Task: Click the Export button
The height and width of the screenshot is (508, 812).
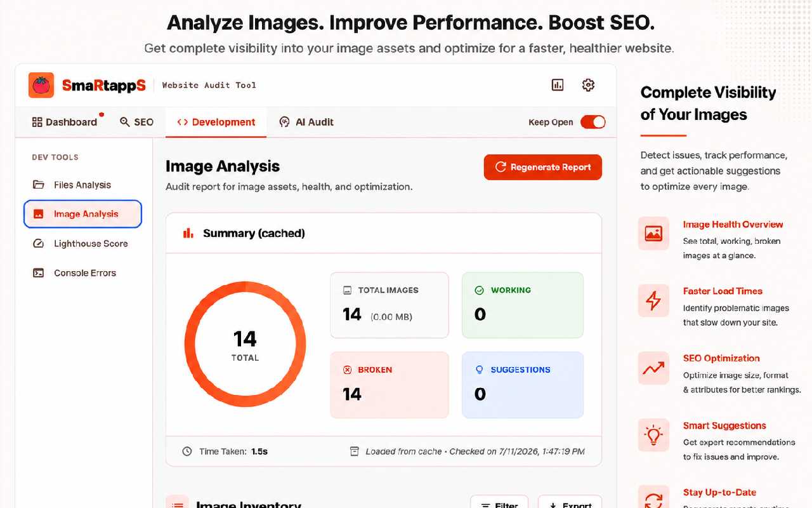Action: click(570, 502)
